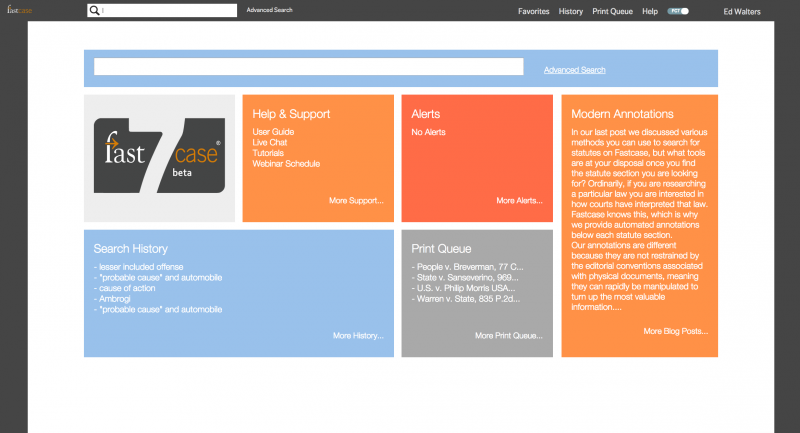
Task: Click the Fastcase 7 beta logo tile
Action: (x=160, y=158)
